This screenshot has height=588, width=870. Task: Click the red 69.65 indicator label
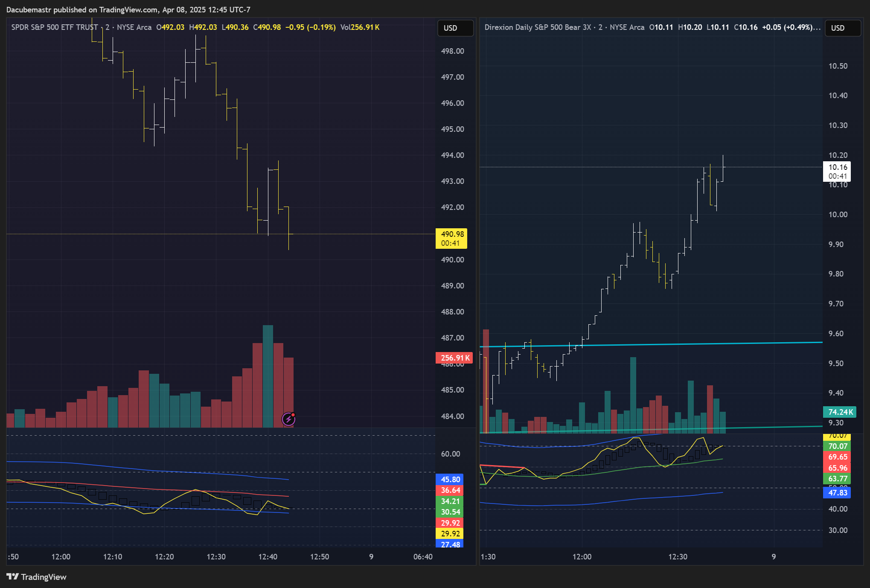pyautogui.click(x=837, y=457)
